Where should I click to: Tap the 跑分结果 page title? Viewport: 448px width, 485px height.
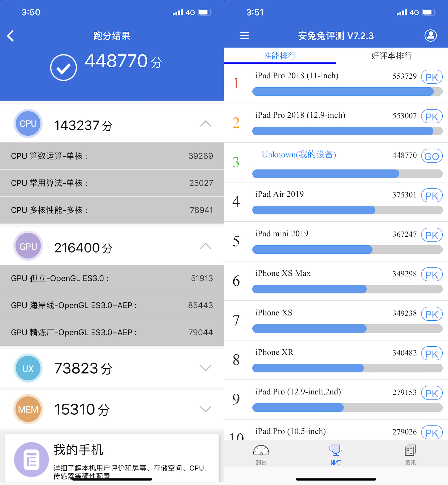(112, 36)
